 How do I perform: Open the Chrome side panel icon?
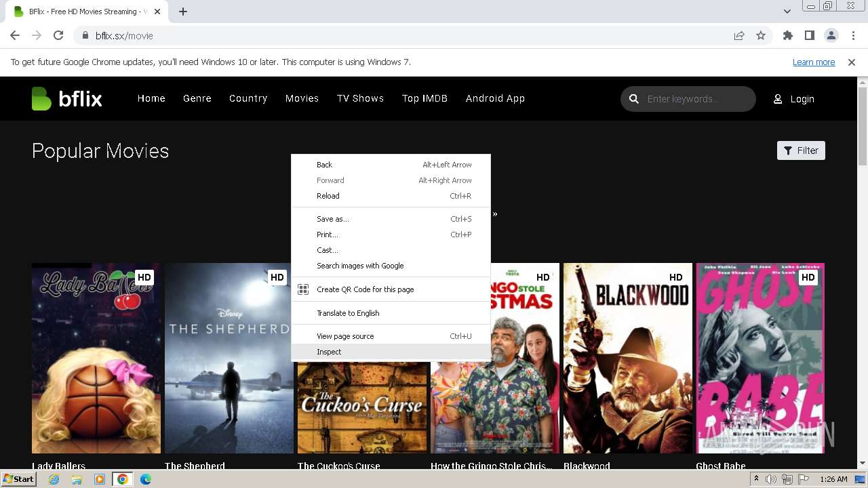pyautogui.click(x=810, y=36)
